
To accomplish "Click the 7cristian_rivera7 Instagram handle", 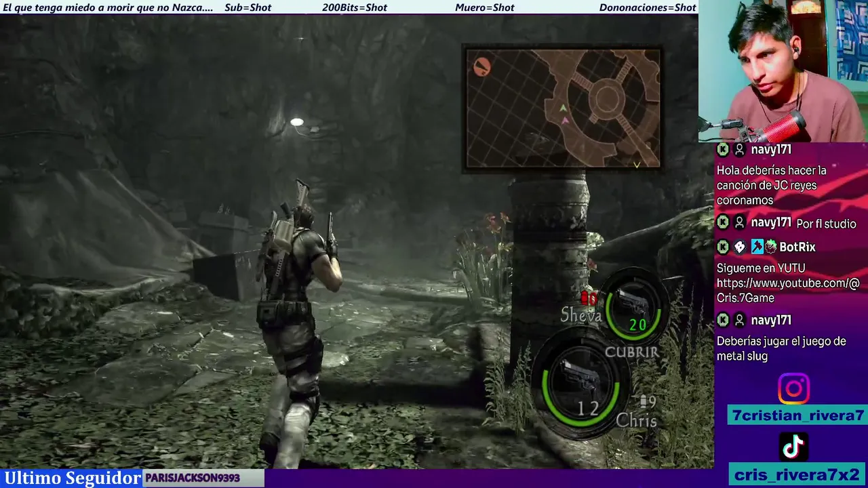I will coord(798,415).
